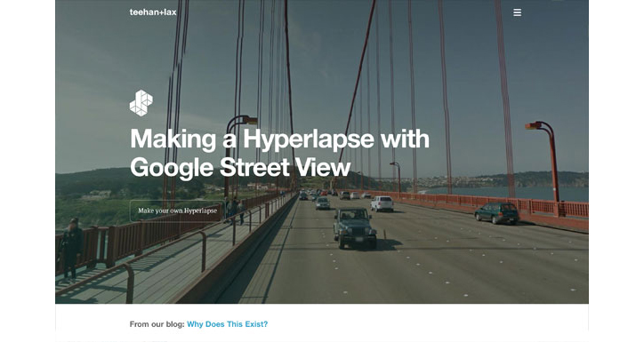644x342 pixels.
Task: Click the 'Making a Hyperlapse with Google Street View' headline
Action: (279, 154)
